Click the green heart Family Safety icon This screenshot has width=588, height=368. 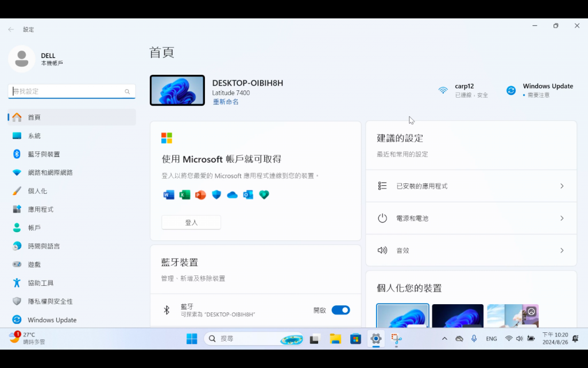tap(264, 194)
